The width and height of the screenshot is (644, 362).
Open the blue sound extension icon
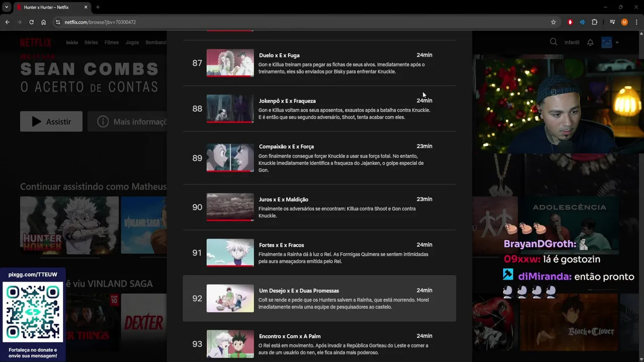click(582, 22)
